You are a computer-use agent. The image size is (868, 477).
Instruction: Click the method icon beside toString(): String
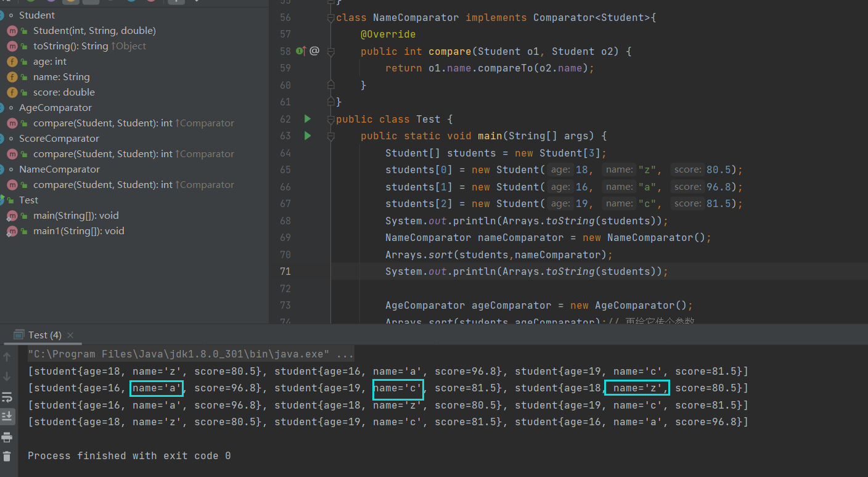coord(12,46)
